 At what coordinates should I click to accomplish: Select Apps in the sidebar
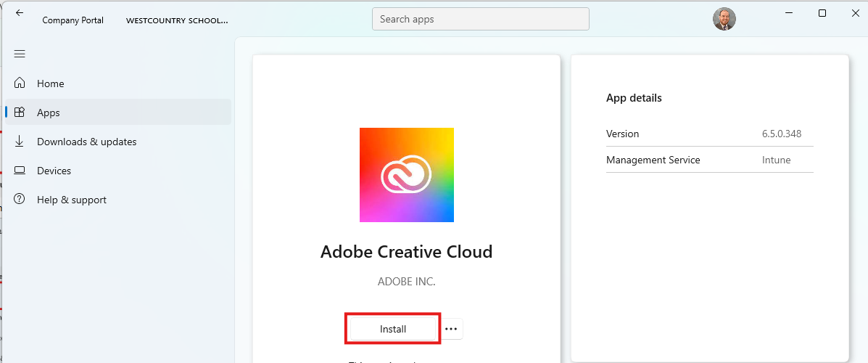pyautogui.click(x=49, y=113)
